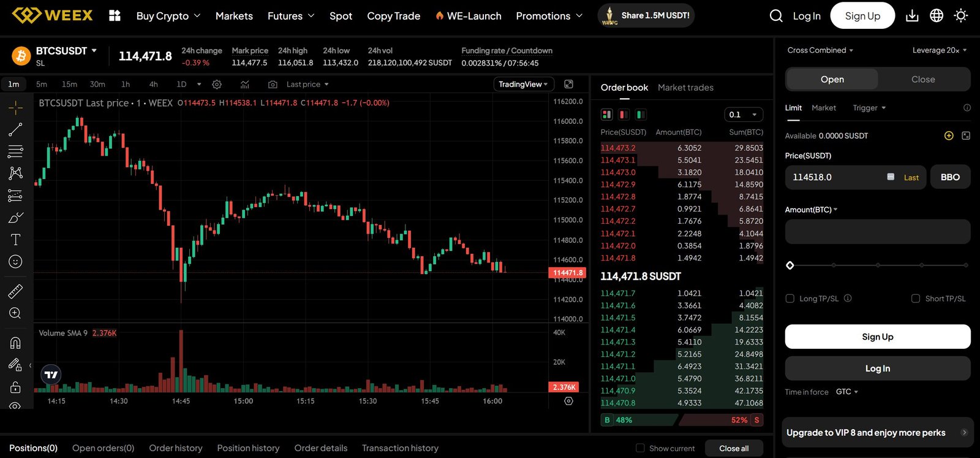Open chart axis settings gear
Viewport: 980px width, 458px height.
pyautogui.click(x=568, y=401)
